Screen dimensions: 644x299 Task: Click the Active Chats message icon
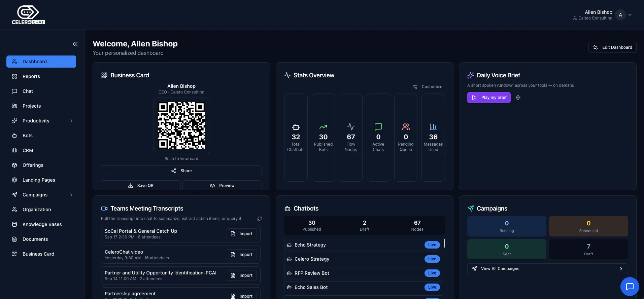pyautogui.click(x=378, y=127)
